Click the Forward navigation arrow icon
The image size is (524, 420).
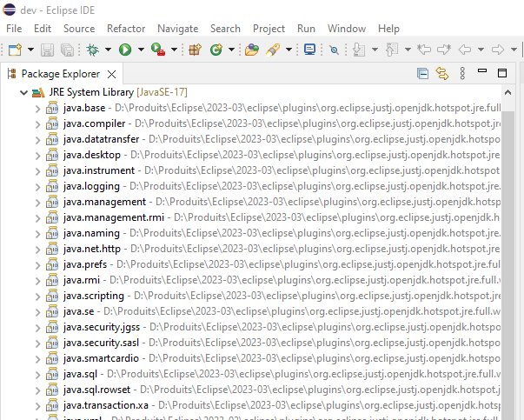pos(498,50)
